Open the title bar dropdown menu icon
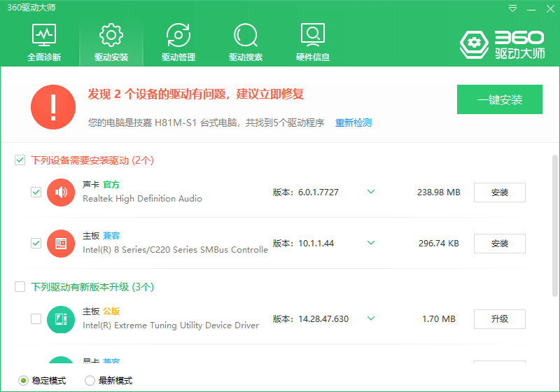 [x=512, y=8]
